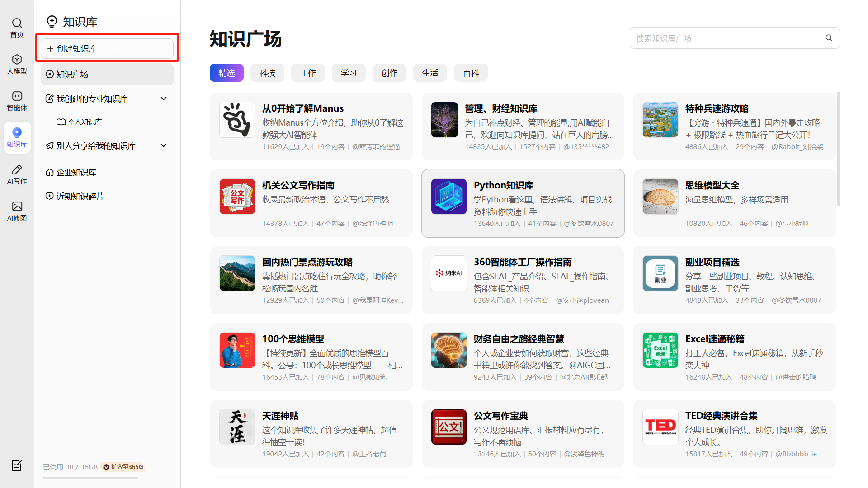Collapse 我创建的专业知识库 chevron
Image resolution: width=868 pixels, height=488 pixels.
164,99
